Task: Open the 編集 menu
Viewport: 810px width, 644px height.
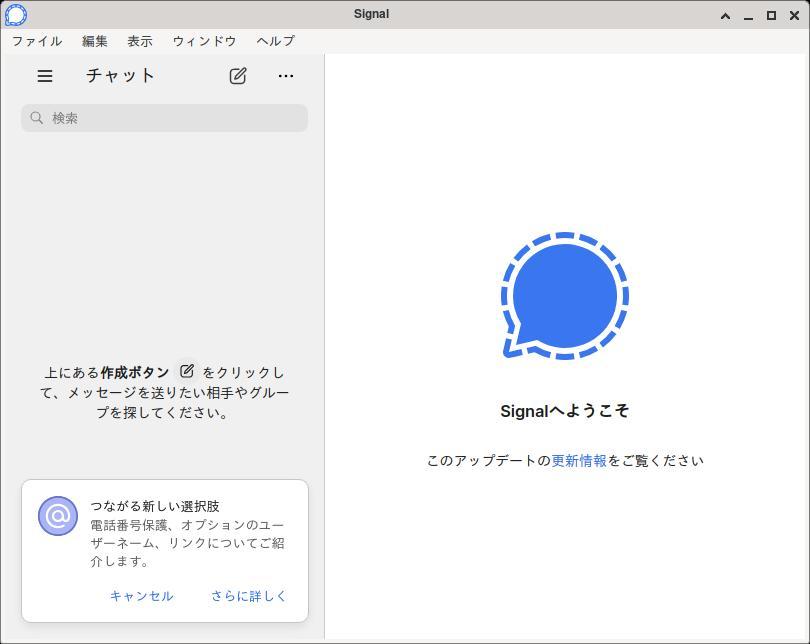Action: (95, 41)
